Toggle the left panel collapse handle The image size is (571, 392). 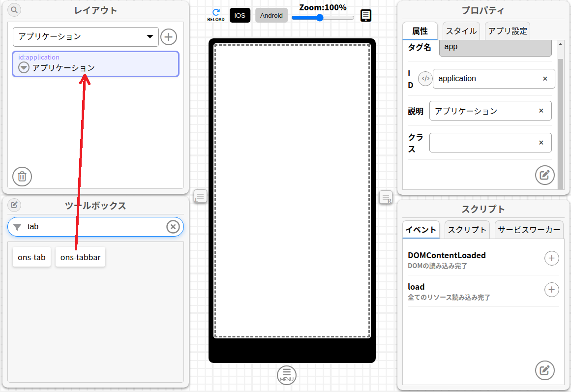click(200, 196)
